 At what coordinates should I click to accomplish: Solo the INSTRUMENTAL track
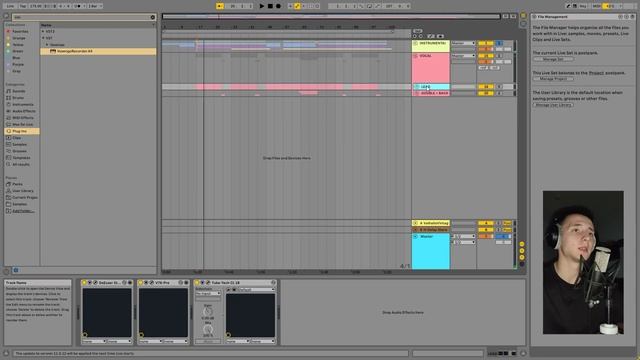[x=499, y=43]
